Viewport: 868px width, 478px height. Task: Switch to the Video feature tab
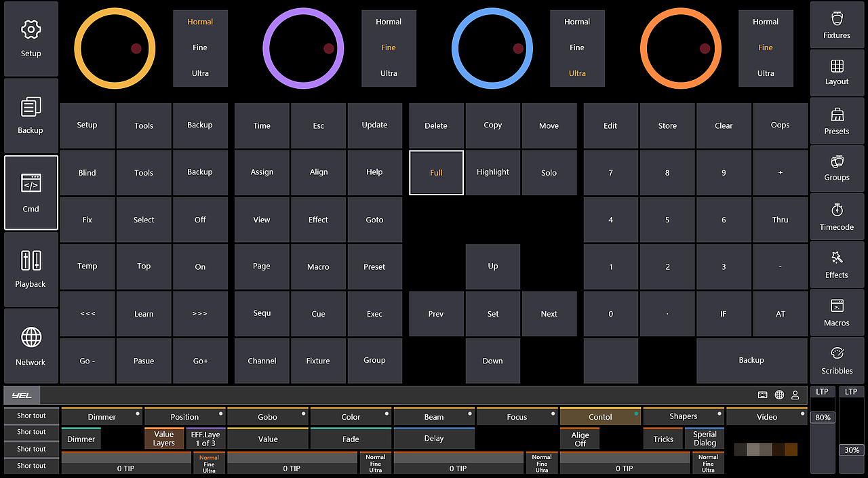(x=767, y=416)
